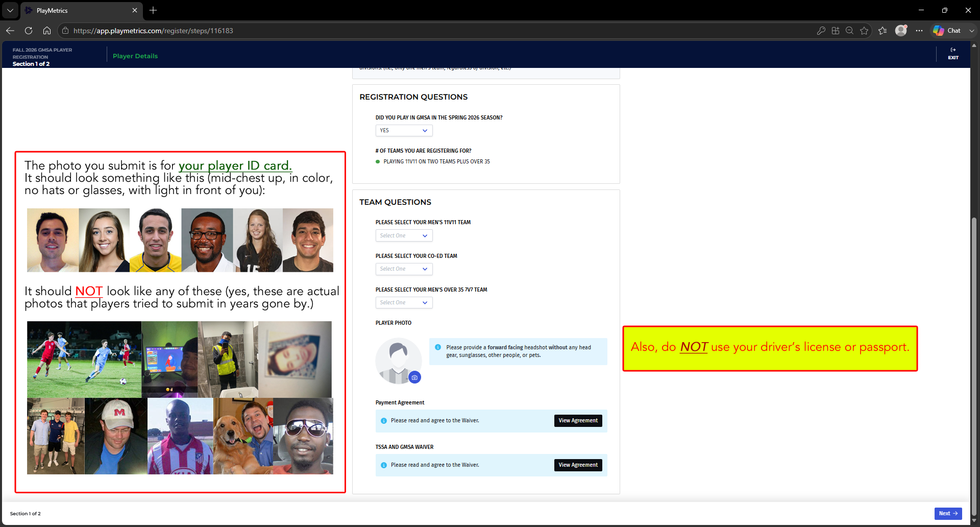Select the Player Details step
The height and width of the screenshot is (527, 980).
point(135,56)
